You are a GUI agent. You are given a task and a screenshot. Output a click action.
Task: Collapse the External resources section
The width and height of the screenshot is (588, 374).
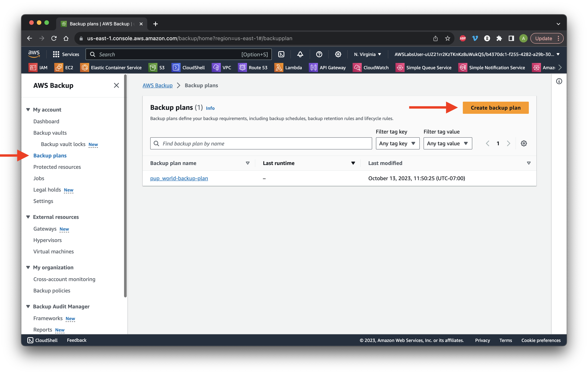point(28,217)
